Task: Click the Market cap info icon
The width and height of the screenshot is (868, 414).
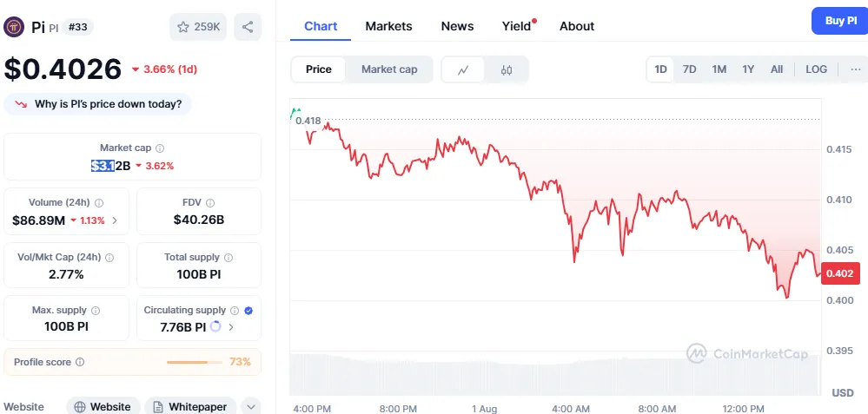Action: [160, 148]
